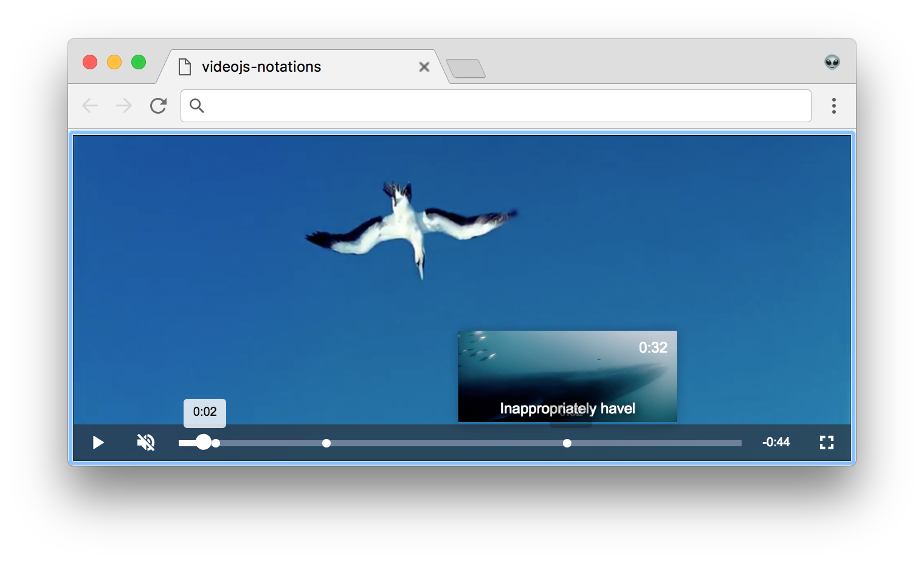Open the Chrome three-dot menu

click(833, 106)
